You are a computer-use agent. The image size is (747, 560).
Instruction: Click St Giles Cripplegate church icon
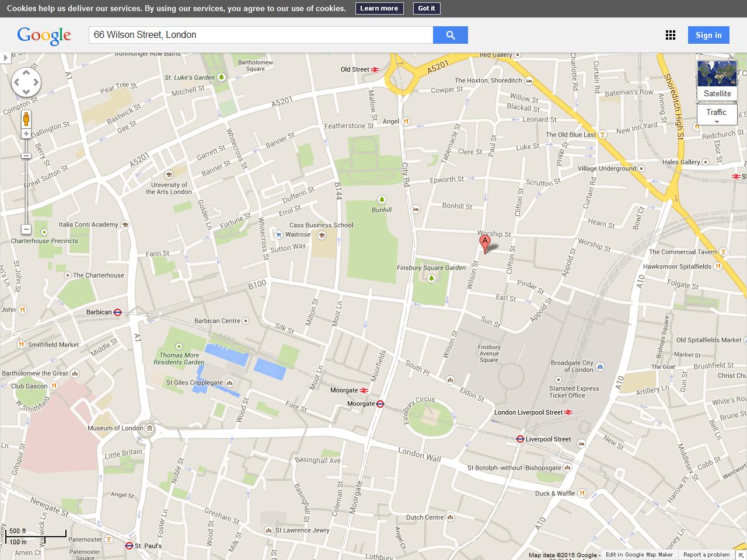229,383
